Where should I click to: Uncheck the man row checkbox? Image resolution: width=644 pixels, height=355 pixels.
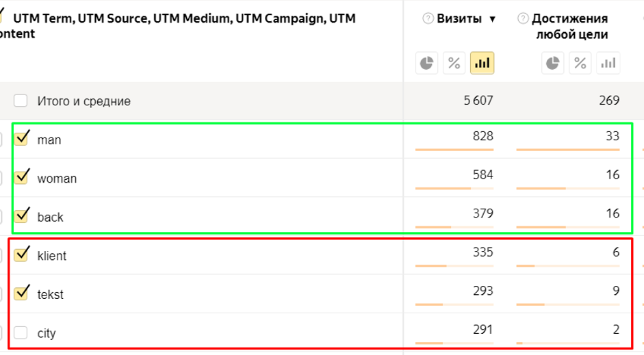point(21,139)
